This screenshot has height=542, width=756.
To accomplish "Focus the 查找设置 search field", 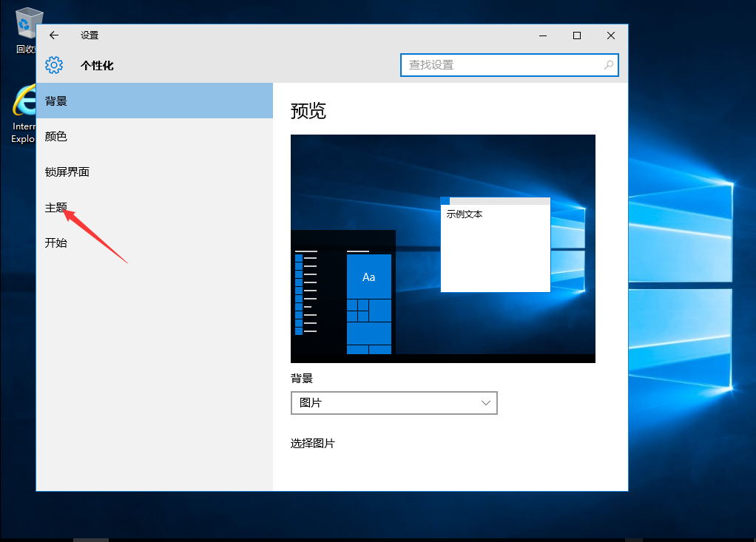I will tap(503, 65).
